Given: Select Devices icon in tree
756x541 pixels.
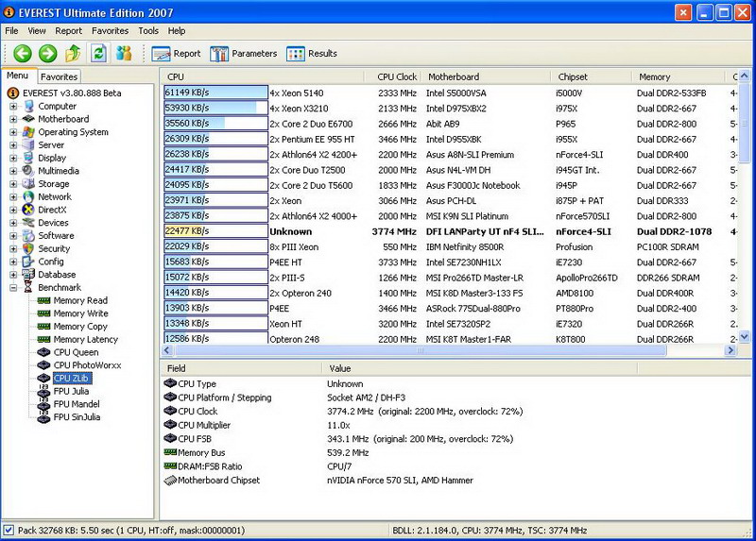Looking at the screenshot, I should 29,223.
